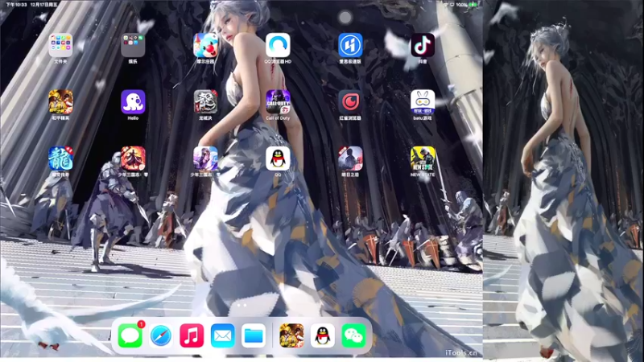This screenshot has height=362, width=644.
Task: Tap the status bar clock at top left
Action: 16,5
